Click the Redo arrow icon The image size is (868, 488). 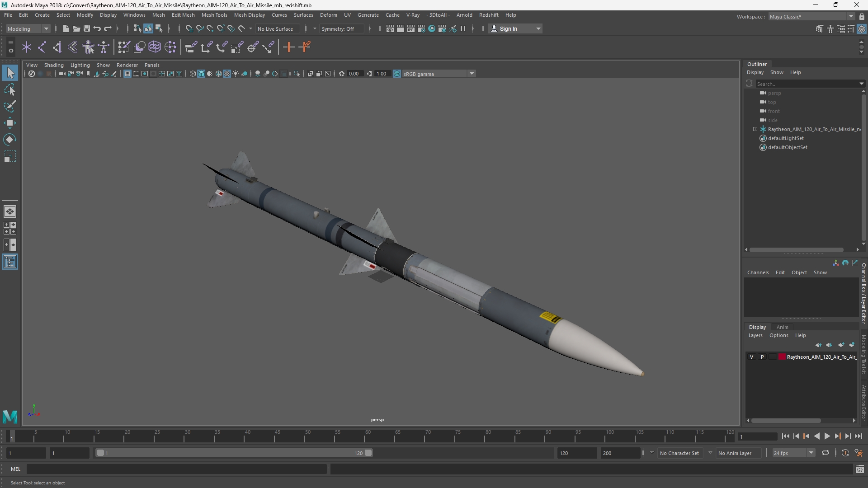click(108, 28)
